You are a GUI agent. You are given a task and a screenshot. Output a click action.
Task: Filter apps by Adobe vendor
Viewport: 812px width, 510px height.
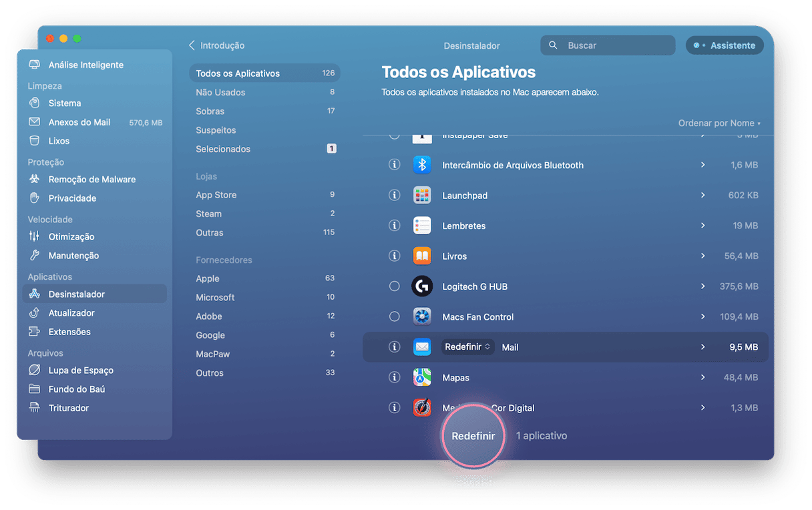tap(264, 316)
